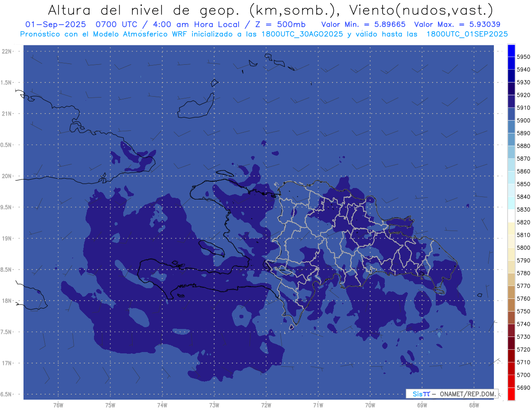The width and height of the screenshot is (532, 411).
Task: Pick the bright red swatch below 5690
Action: (x=511, y=394)
